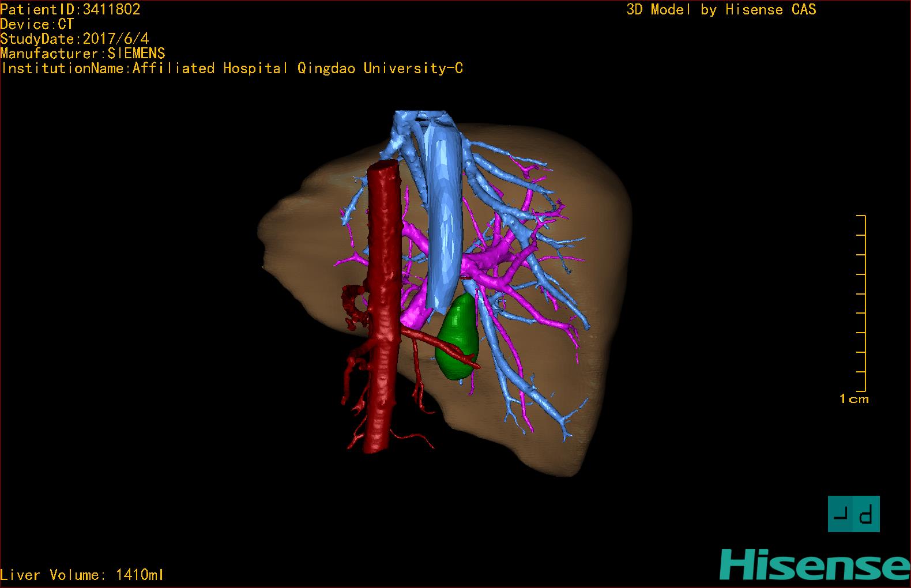The width and height of the screenshot is (911, 588).
Task: Click the Manufacturer:SIEMENS text
Action: point(82,54)
